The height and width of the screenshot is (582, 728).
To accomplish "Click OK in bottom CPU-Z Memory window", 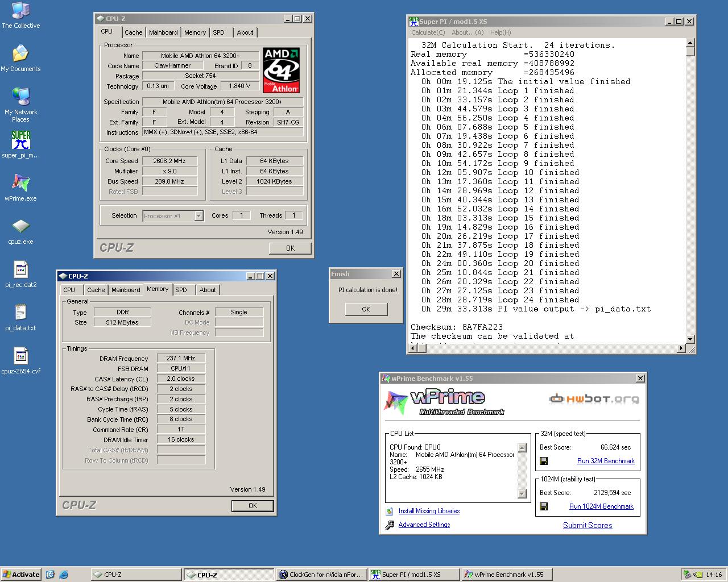I will (253, 506).
